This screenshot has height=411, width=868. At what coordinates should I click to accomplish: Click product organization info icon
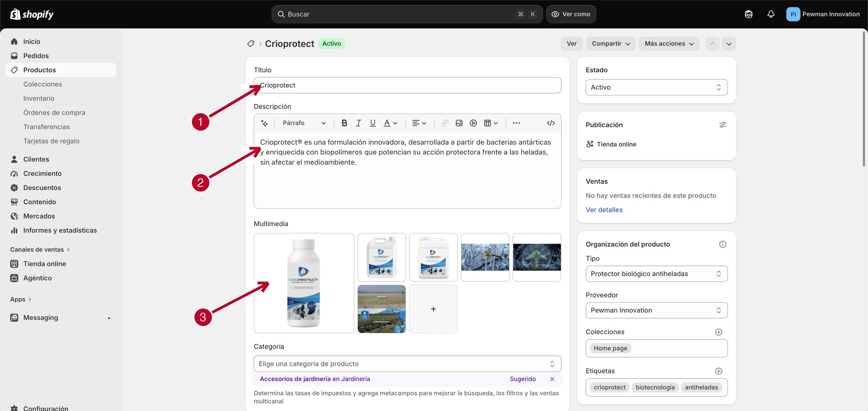(723, 245)
